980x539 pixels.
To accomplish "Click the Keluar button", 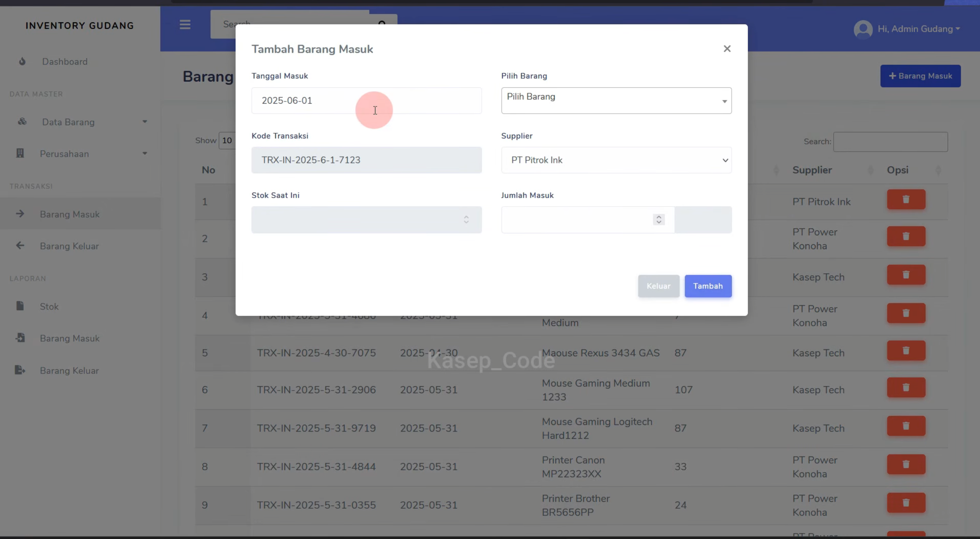I will click(x=658, y=286).
